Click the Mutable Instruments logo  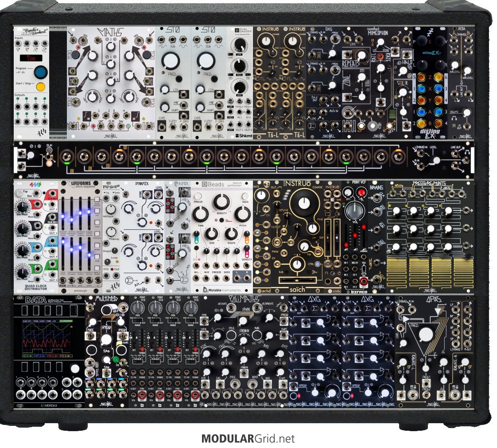(221, 290)
